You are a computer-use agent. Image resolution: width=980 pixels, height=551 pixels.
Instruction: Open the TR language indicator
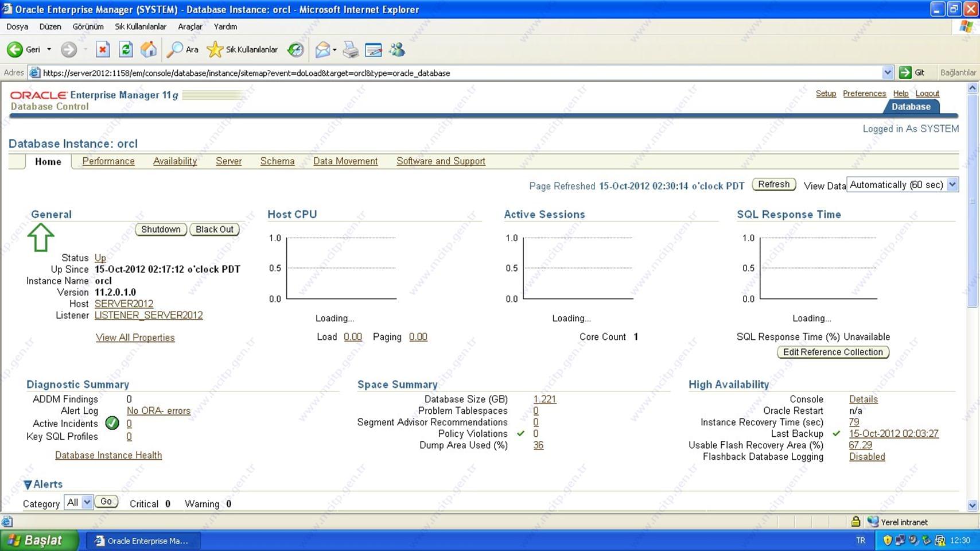[860, 540]
